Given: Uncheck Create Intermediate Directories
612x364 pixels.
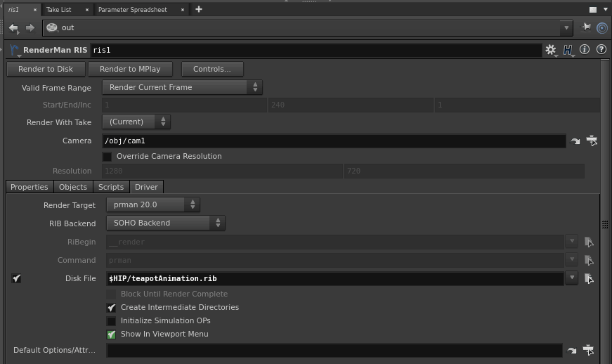Looking at the screenshot, I should (111, 307).
